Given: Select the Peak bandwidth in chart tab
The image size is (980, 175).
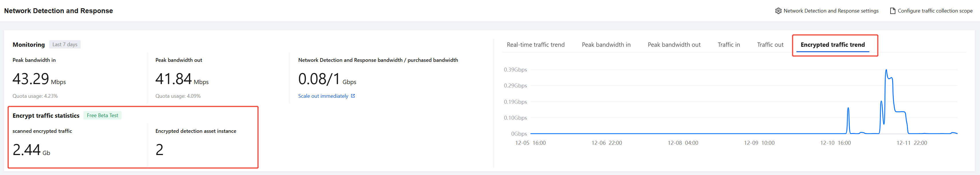Looking at the screenshot, I should pos(606,45).
